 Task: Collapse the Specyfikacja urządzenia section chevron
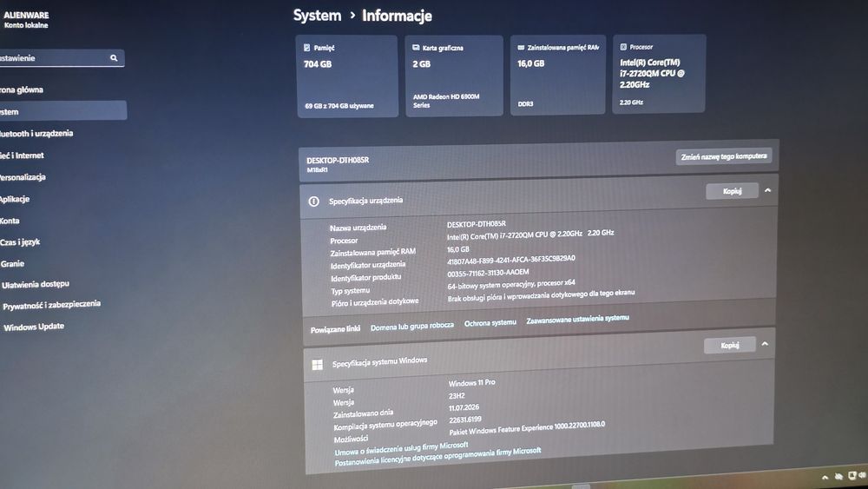click(x=768, y=190)
